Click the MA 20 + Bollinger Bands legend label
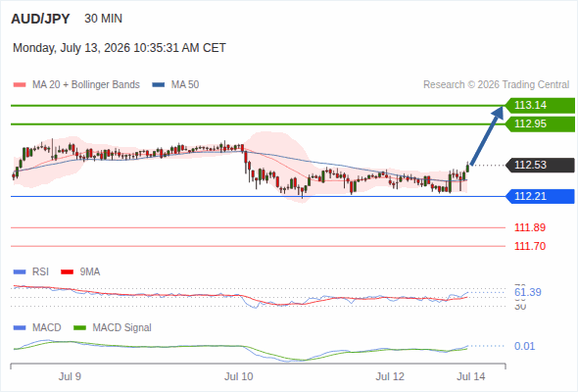 click(x=86, y=85)
